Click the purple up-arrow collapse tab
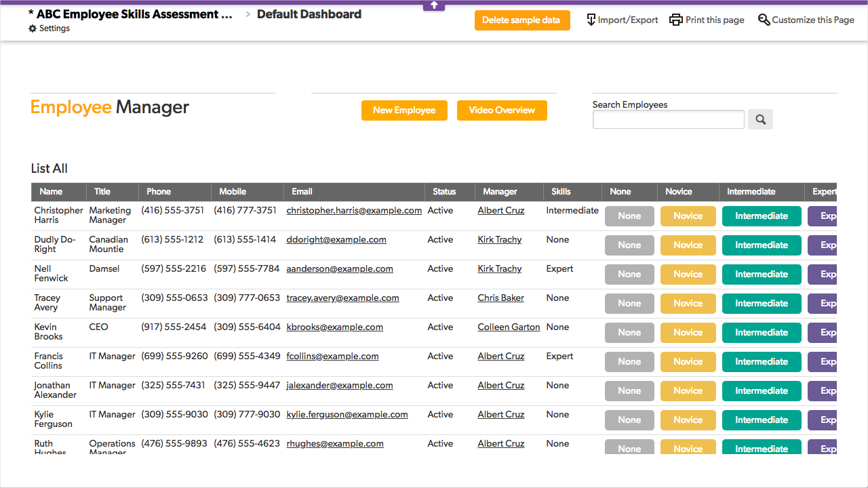Image resolution: width=868 pixels, height=488 pixels. 434,5
